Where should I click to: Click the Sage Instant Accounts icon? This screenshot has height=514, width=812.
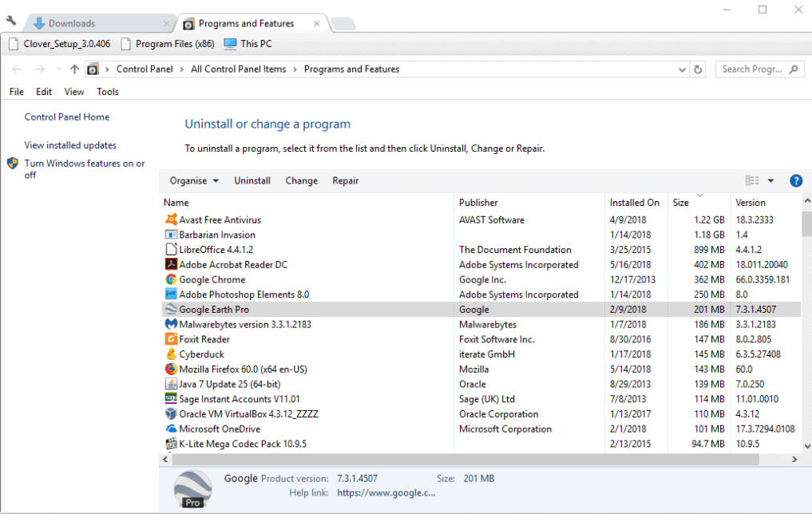point(171,398)
